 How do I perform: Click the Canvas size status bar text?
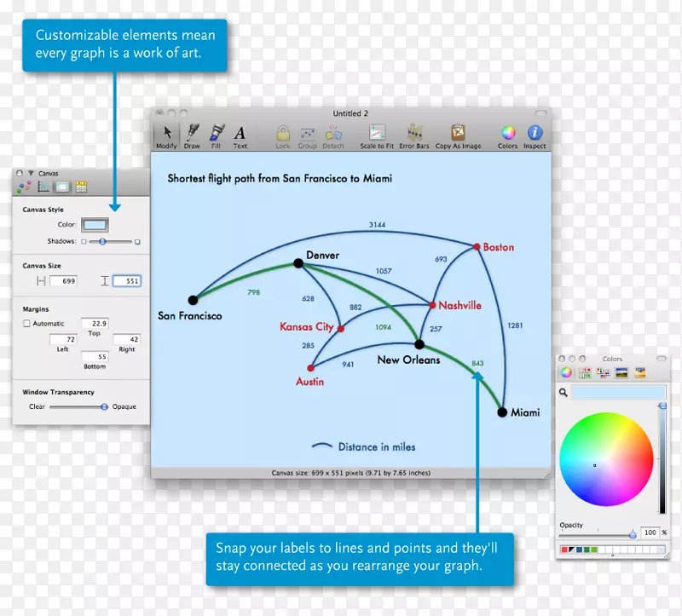(x=351, y=473)
